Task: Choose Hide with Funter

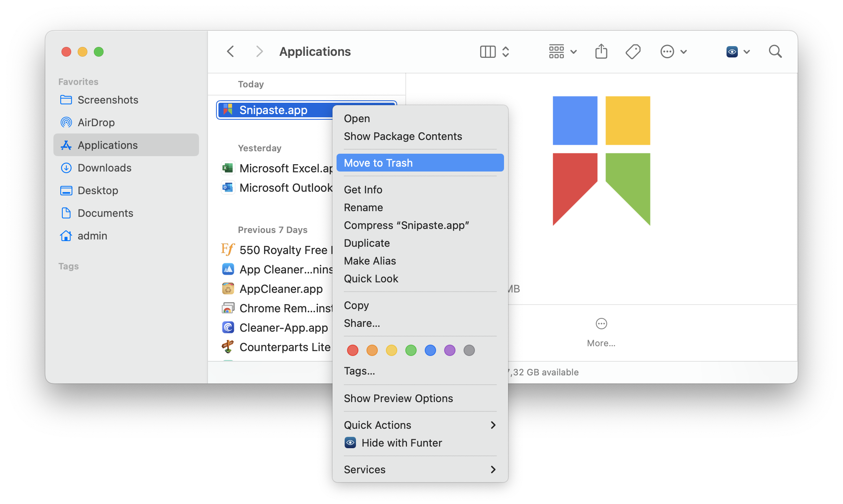Action: click(x=420, y=443)
